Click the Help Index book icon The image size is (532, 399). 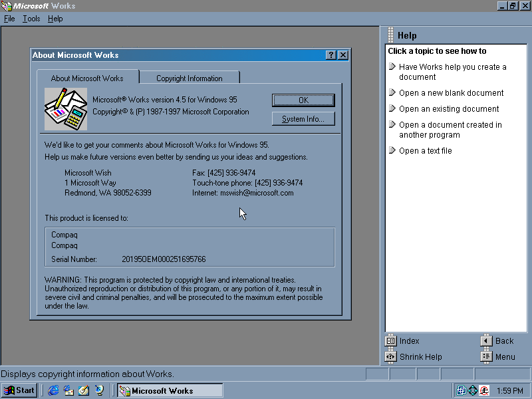tap(390, 340)
